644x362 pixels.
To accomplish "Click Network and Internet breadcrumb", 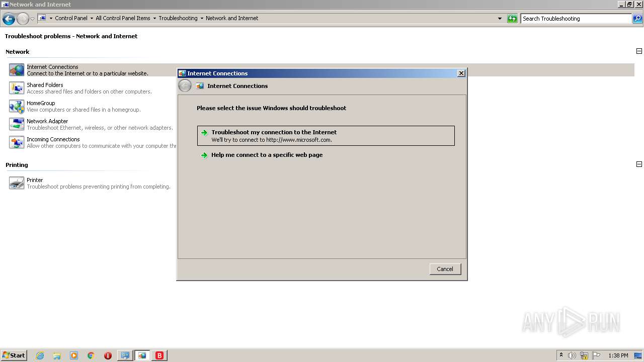I will click(x=232, y=18).
